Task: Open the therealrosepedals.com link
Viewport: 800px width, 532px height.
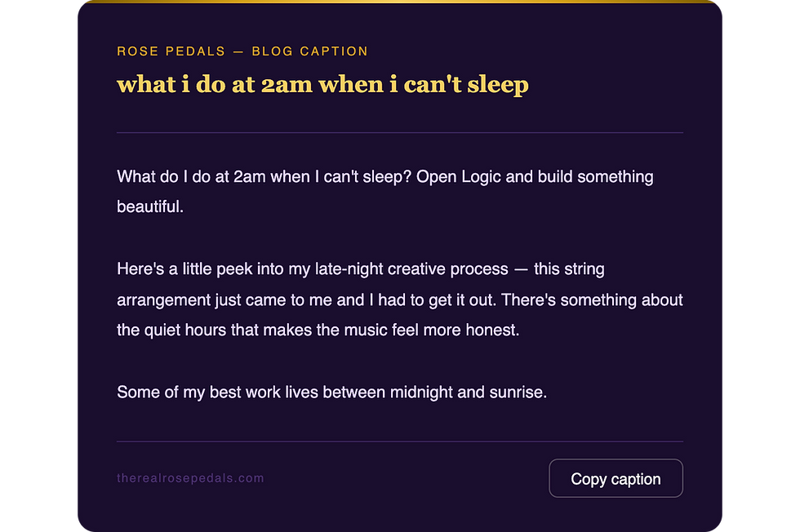Action: [190, 478]
